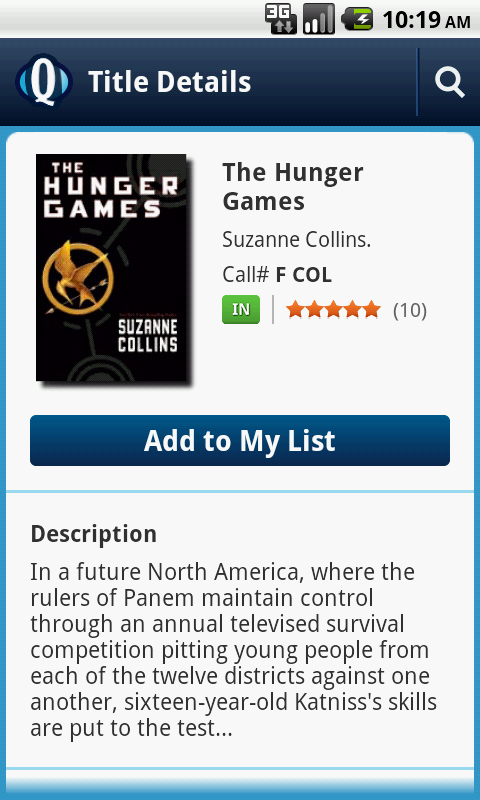Tap the fifth orange rating star

pyautogui.click(x=372, y=309)
